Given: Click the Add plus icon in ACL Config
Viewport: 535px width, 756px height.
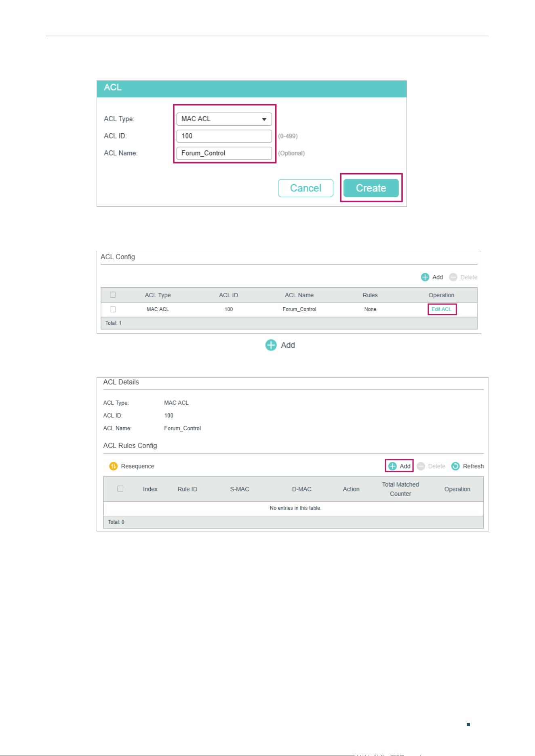Looking at the screenshot, I should coord(425,277).
